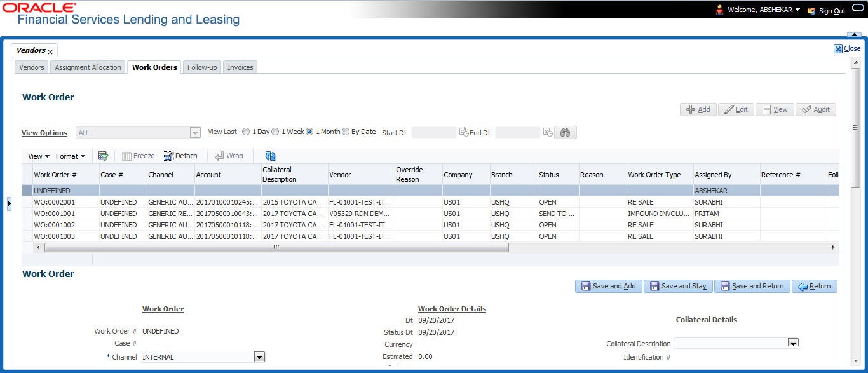Click the refresh icon in table toolbar
This screenshot has height=373, width=868.
click(271, 156)
